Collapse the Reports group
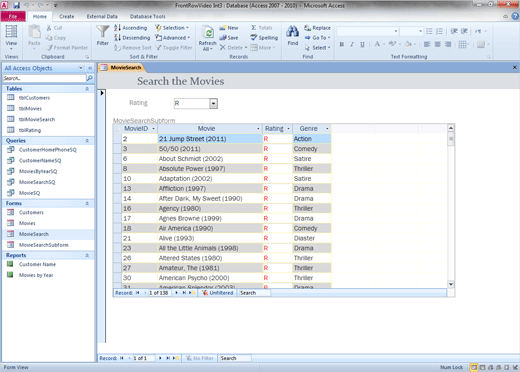 (x=87, y=255)
